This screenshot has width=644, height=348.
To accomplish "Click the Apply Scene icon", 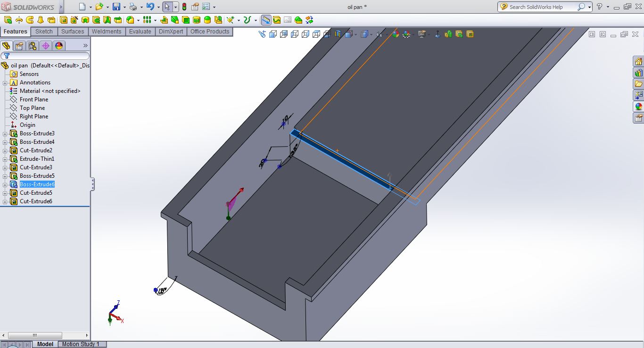I will (x=406, y=34).
